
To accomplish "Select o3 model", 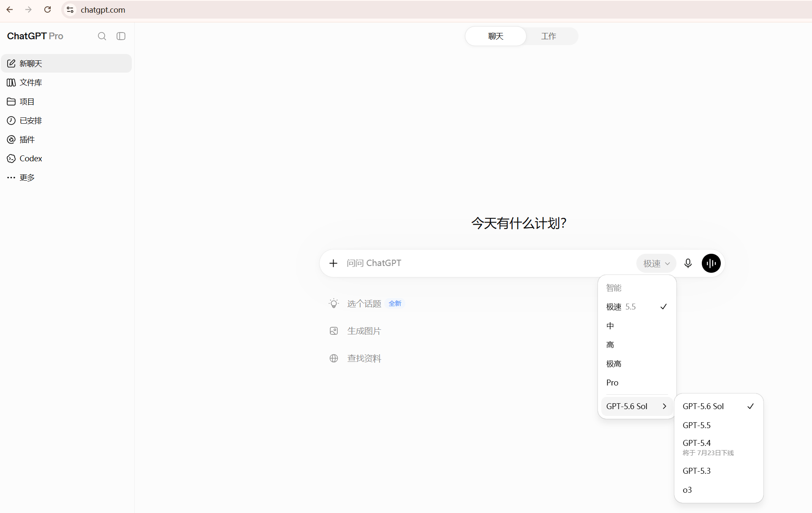I will click(719, 490).
